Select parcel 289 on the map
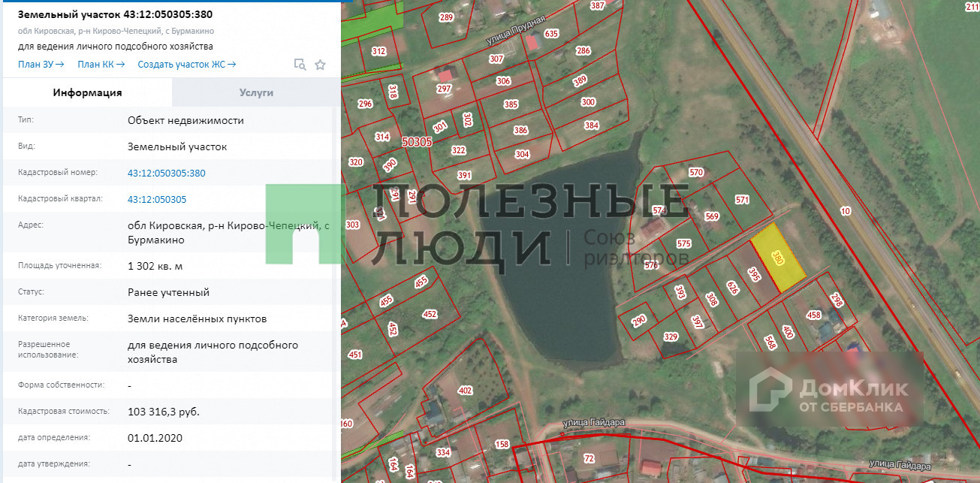The height and width of the screenshot is (483, 980). click(x=446, y=17)
